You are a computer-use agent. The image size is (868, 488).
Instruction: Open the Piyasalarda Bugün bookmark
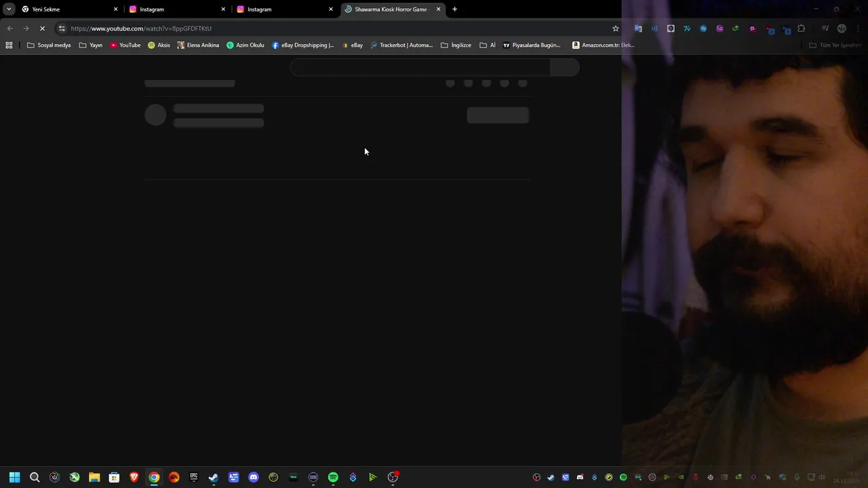click(x=532, y=45)
